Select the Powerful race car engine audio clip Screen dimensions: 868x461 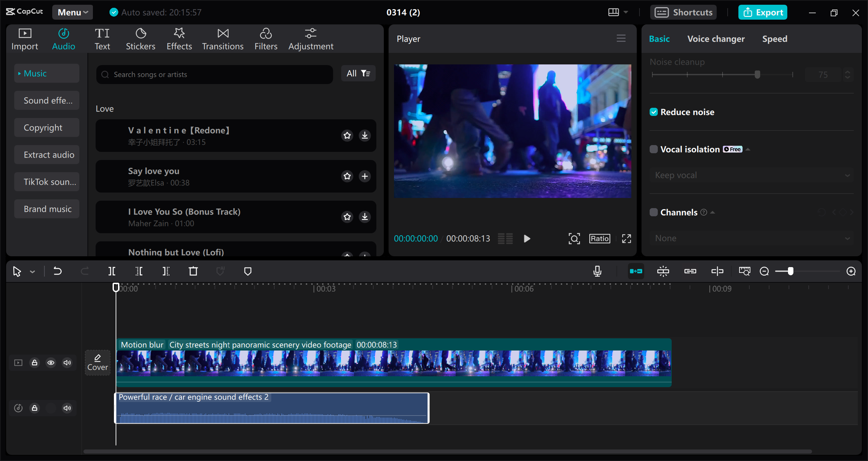point(272,408)
